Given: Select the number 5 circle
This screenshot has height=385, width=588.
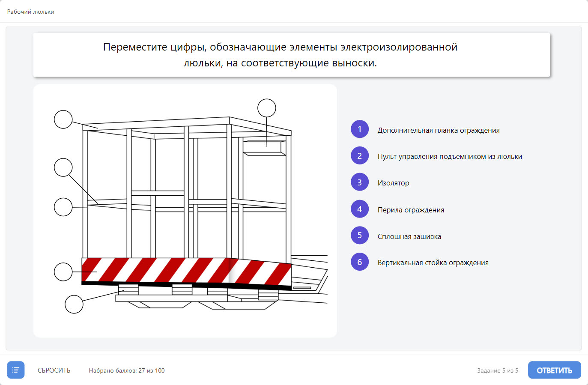Looking at the screenshot, I should pos(360,236).
